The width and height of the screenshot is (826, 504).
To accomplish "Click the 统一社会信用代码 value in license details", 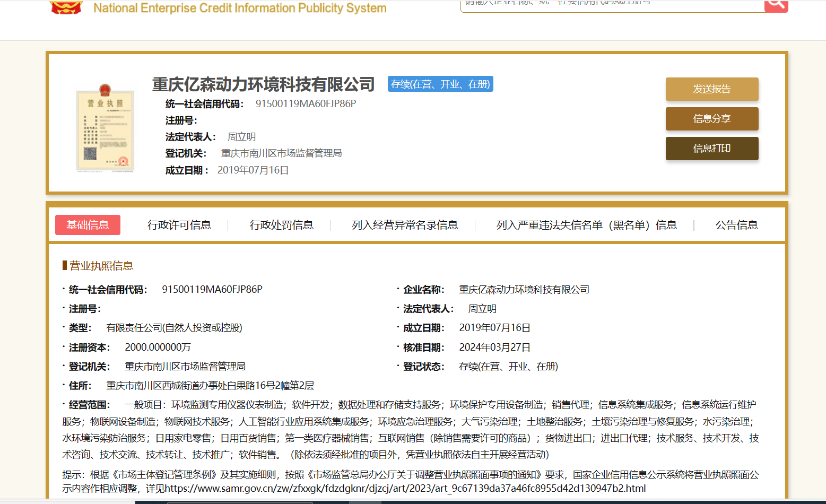I will click(212, 290).
